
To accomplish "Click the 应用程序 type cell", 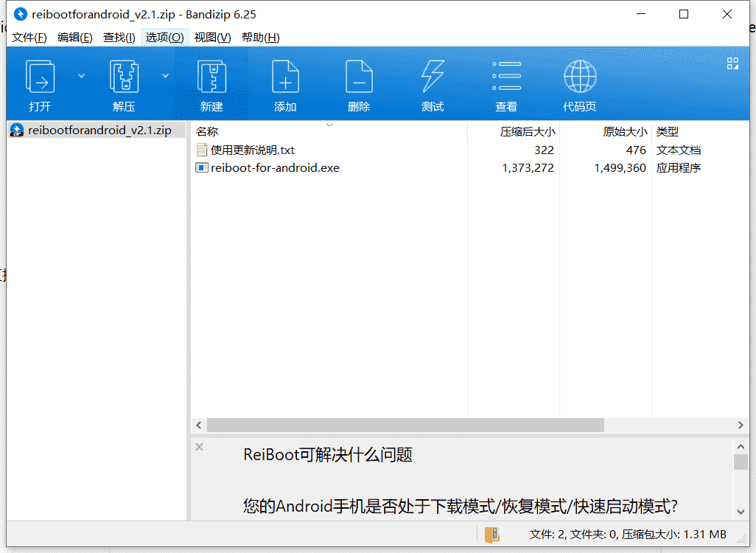I will coord(679,168).
